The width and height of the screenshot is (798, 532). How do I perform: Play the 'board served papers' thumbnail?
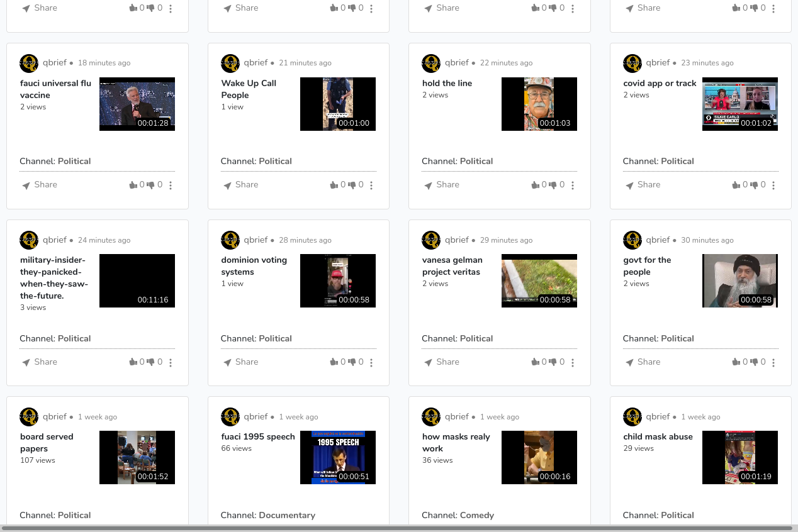tap(137, 457)
